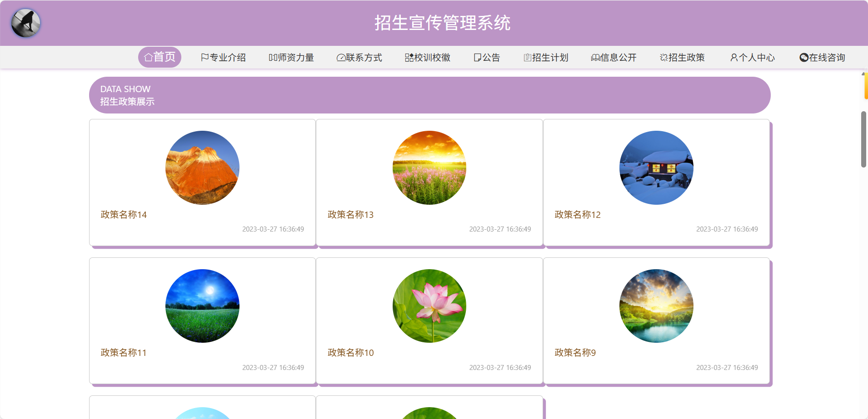The height and width of the screenshot is (419, 868).
Task: Click the icon beside 师资力量
Action: [273, 58]
